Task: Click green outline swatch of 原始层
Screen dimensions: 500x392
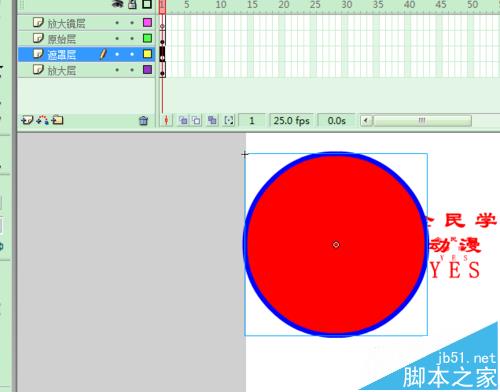Action: [147, 38]
